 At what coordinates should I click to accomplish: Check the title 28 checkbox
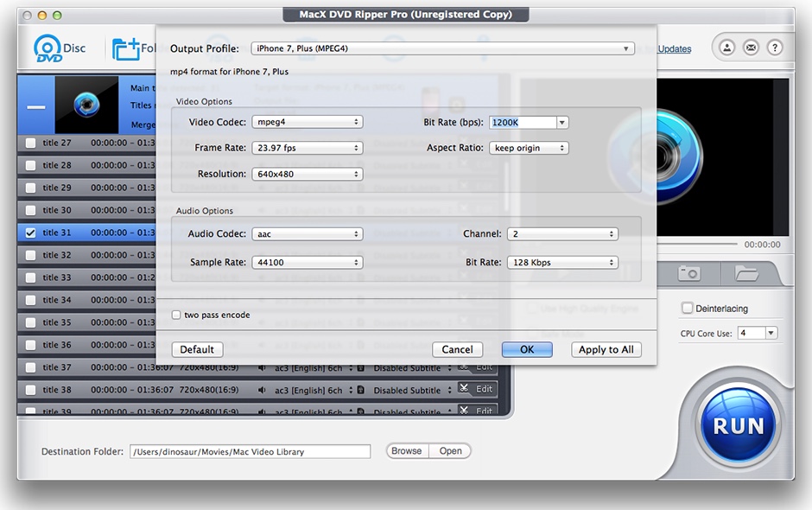[30, 165]
